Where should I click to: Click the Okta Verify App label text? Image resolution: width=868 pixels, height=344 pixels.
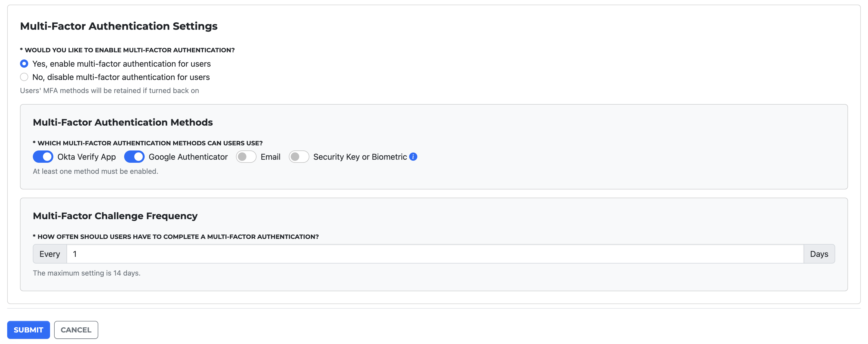[x=86, y=157]
